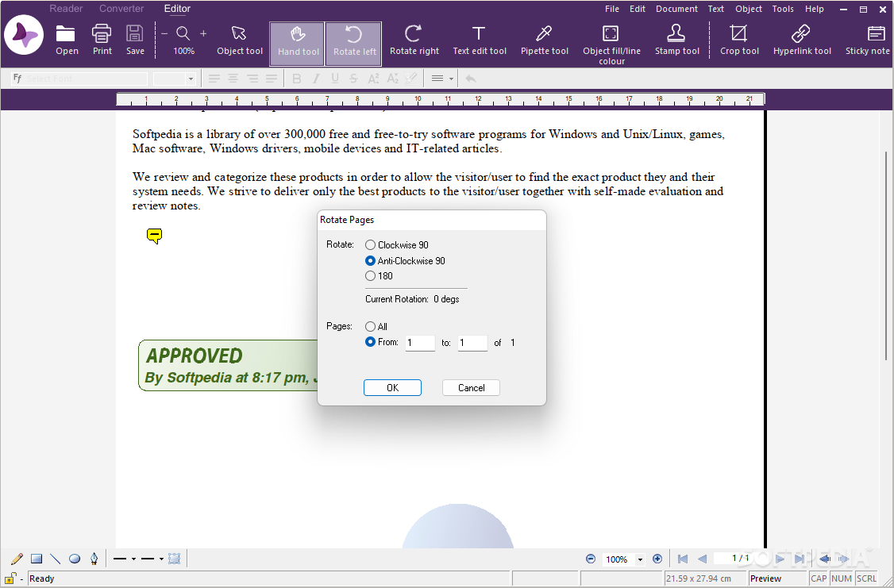Click the page number box 1 / 1

pos(741,559)
